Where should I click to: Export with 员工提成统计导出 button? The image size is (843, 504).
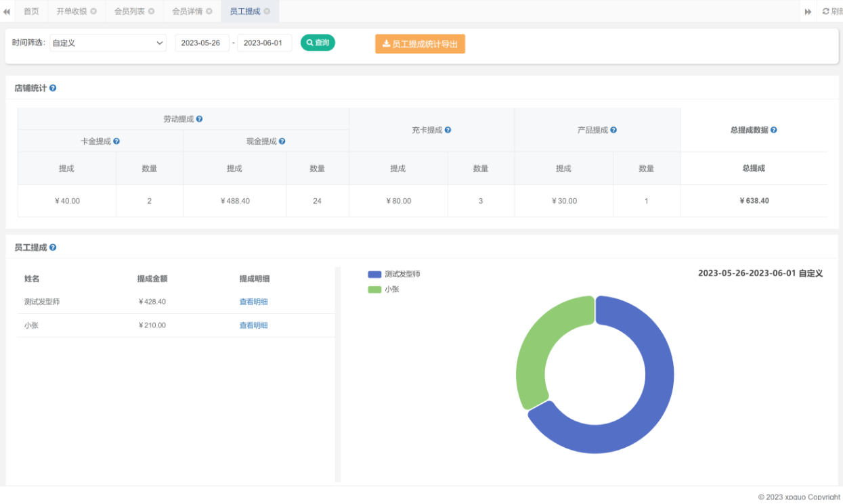click(420, 44)
